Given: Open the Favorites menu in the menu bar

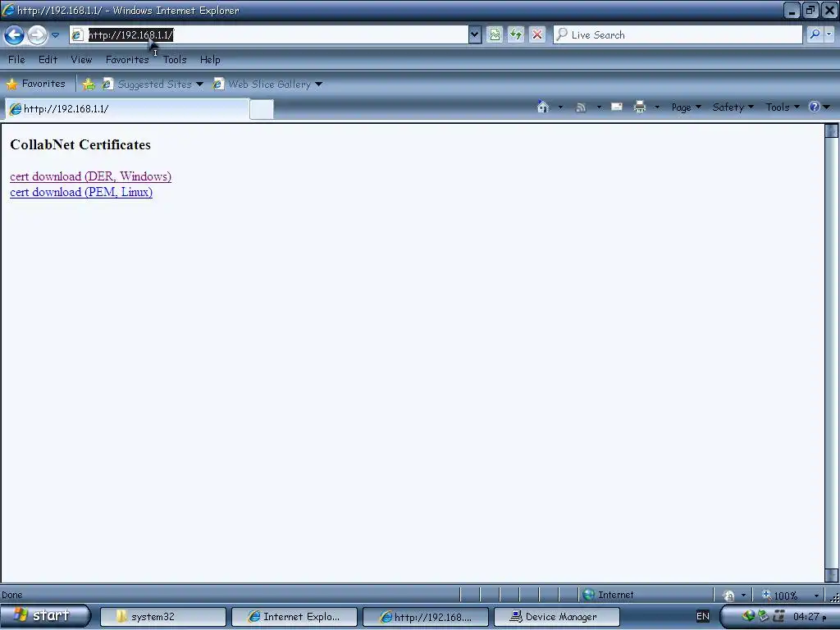Looking at the screenshot, I should pos(127,59).
